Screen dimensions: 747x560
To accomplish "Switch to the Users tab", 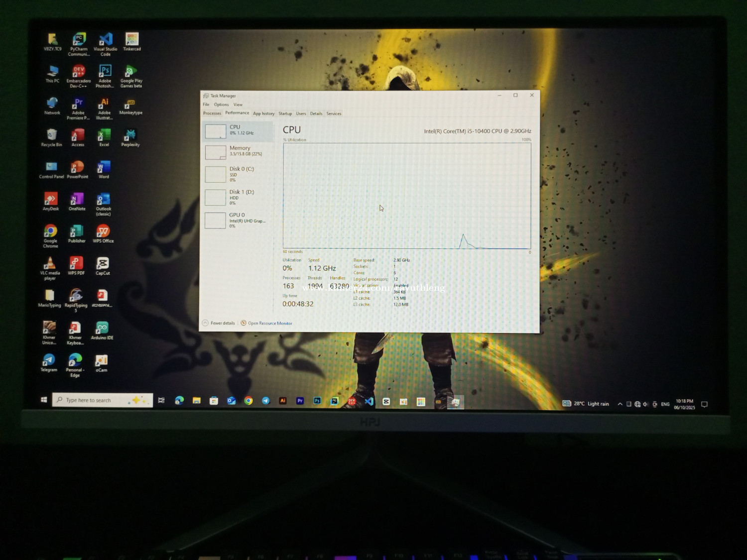I will [301, 113].
